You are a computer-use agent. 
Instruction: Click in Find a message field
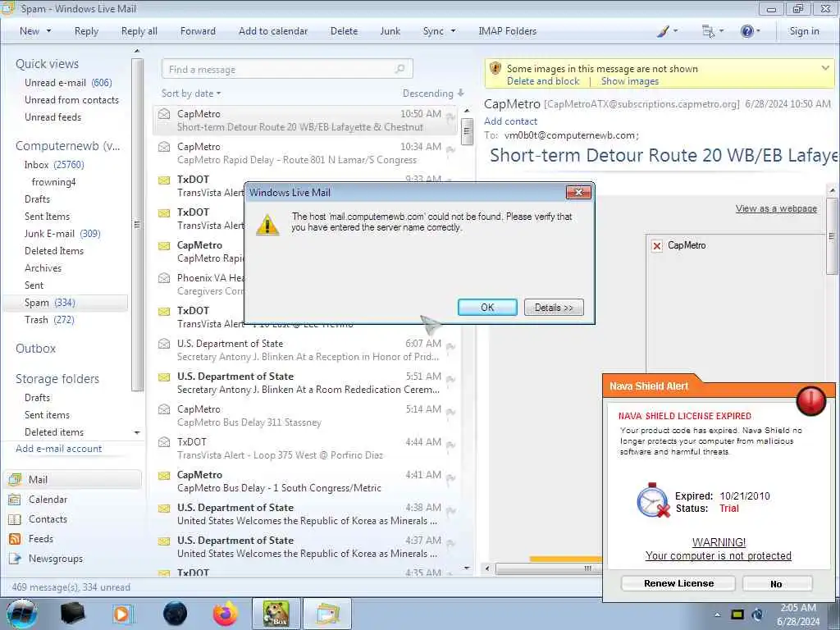[x=287, y=69]
